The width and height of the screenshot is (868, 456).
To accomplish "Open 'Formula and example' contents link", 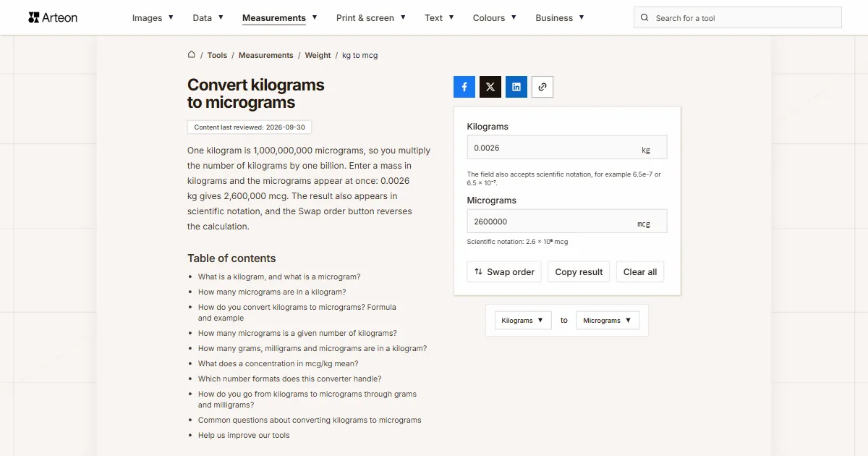I will coord(297,313).
